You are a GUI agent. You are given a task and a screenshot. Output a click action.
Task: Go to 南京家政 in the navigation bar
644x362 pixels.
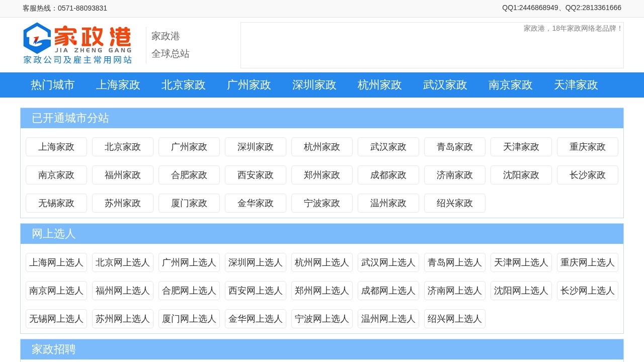coord(511,85)
